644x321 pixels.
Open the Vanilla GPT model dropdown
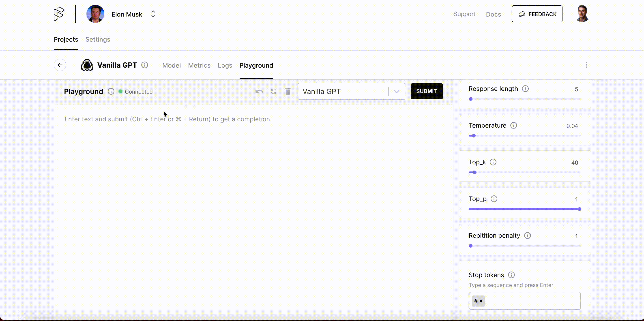[x=397, y=92]
